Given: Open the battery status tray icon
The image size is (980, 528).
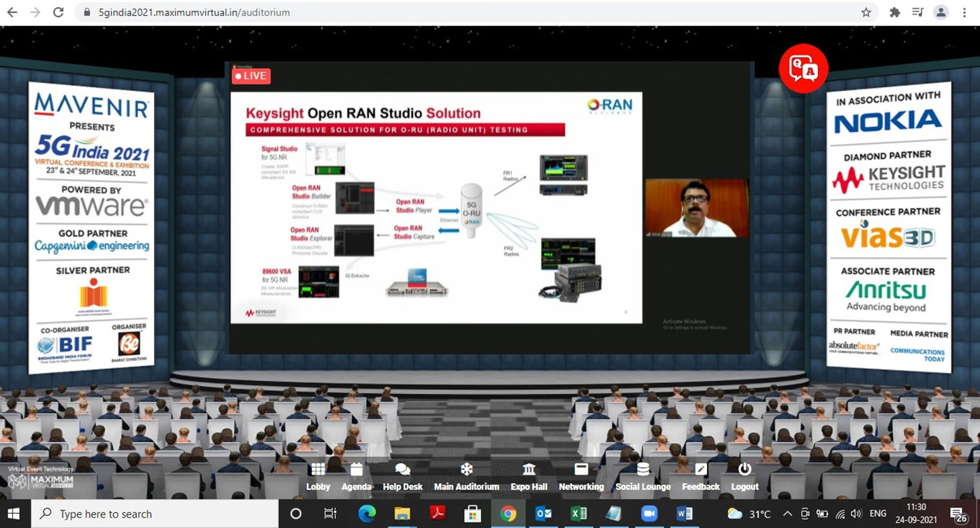Looking at the screenshot, I should pyautogui.click(x=822, y=514).
